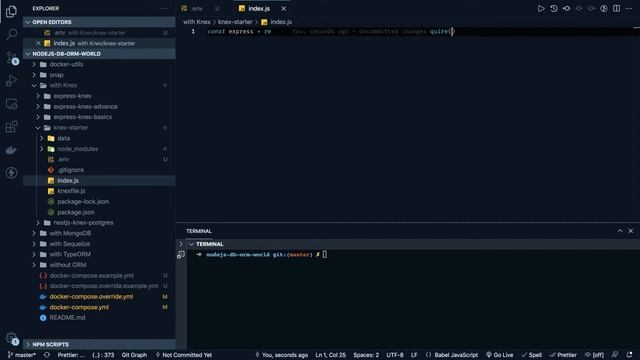Click Not Committed Yet blame status
640x360 pixels.
tap(184, 355)
